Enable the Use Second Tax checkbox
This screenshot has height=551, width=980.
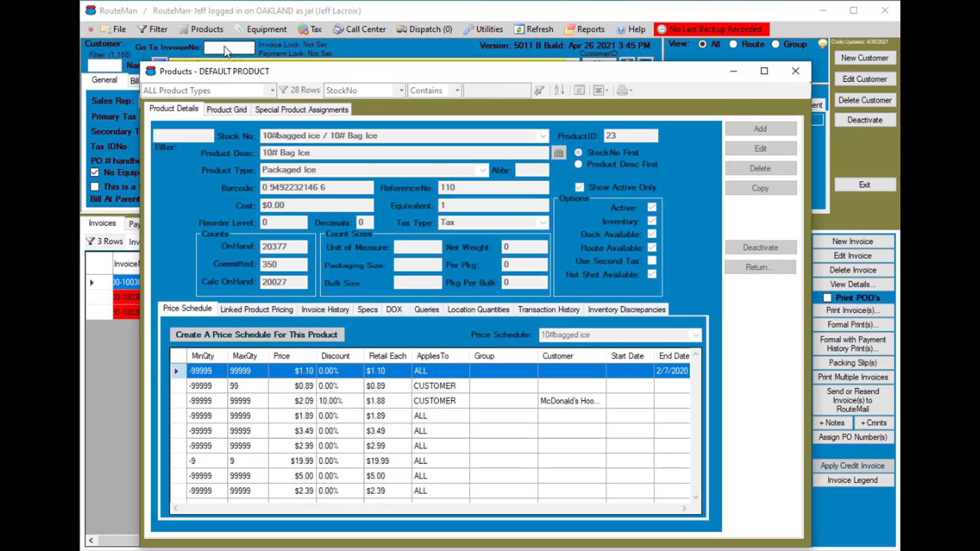tap(652, 261)
